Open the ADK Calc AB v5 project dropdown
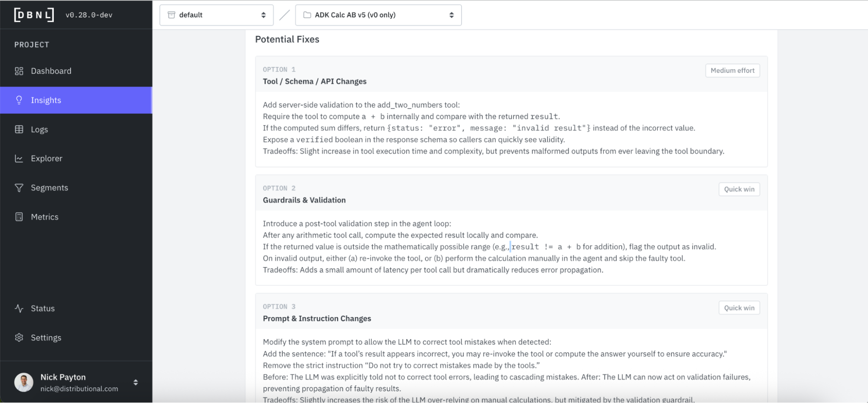Viewport: 868px width, 403px height. pyautogui.click(x=378, y=15)
